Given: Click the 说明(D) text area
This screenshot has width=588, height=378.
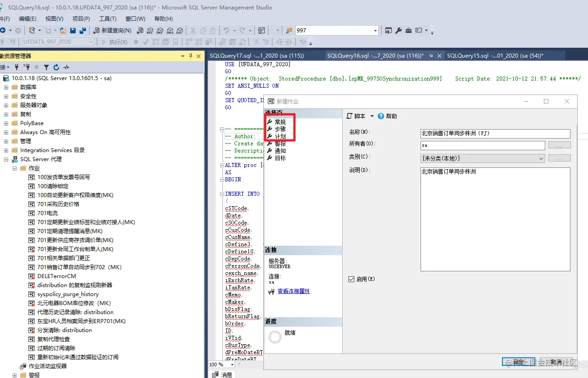Looking at the screenshot, I should click(495, 219).
